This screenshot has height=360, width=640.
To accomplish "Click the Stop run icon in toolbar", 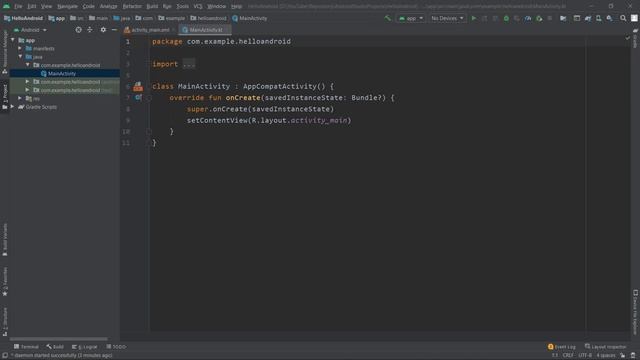I will click(x=550, y=18).
